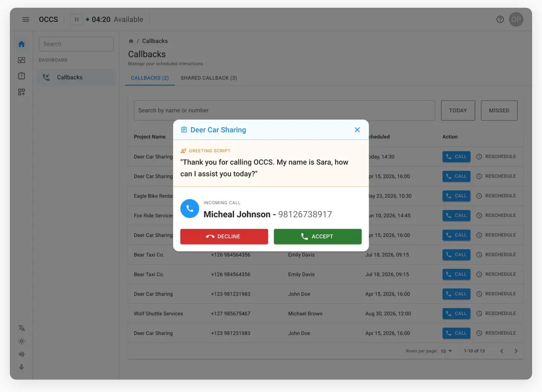
Task: Call the Jun 10, 2026 callback
Action: coord(456,215)
